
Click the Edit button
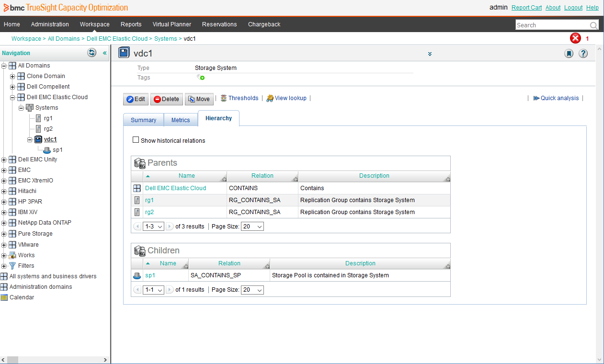click(x=136, y=99)
